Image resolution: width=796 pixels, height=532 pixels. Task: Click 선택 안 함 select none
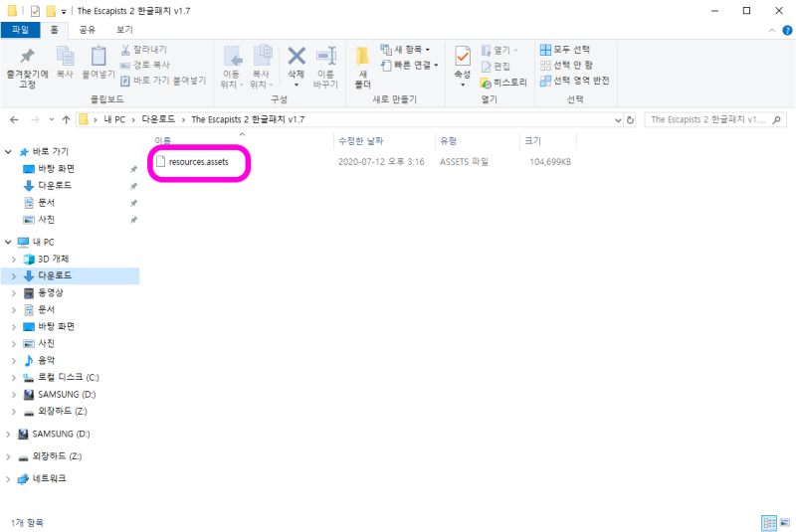coord(566,65)
